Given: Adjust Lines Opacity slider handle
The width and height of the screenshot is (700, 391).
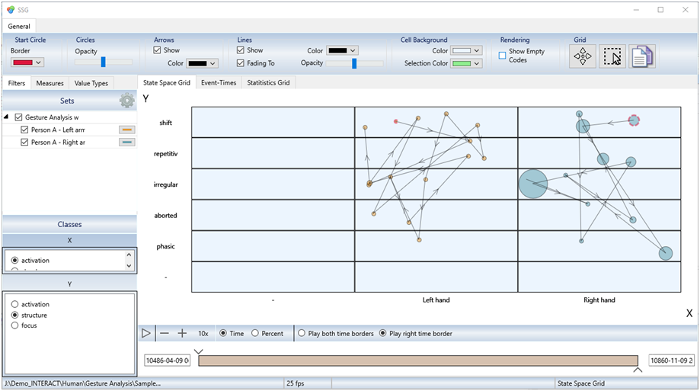Looking at the screenshot, I should click(x=354, y=63).
